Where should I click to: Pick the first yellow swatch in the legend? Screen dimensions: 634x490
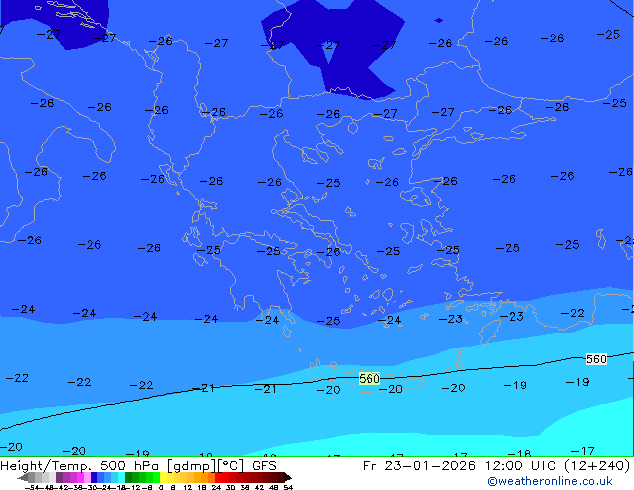164,477
